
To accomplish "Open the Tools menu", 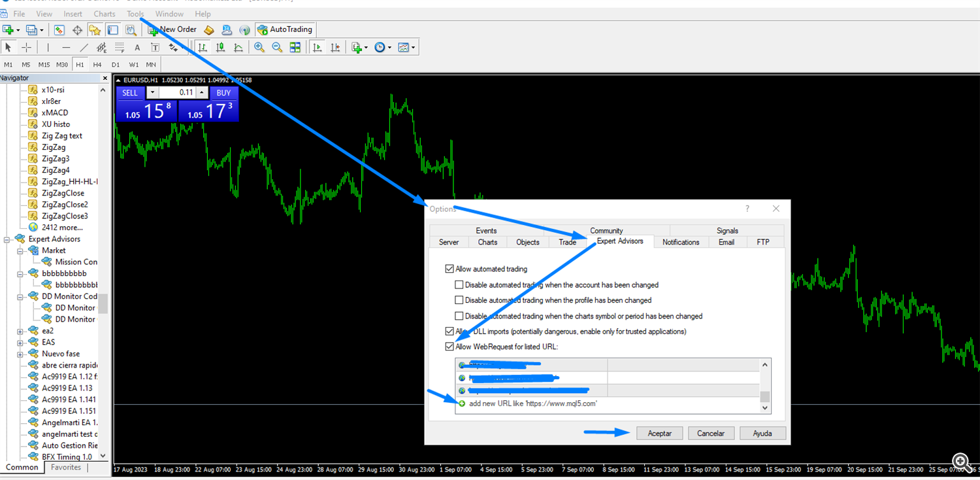I will pos(135,14).
